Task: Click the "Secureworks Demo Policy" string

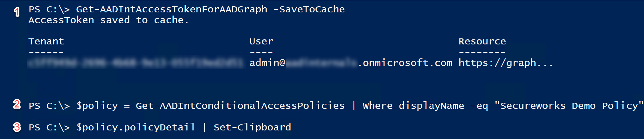Action: pos(569,106)
